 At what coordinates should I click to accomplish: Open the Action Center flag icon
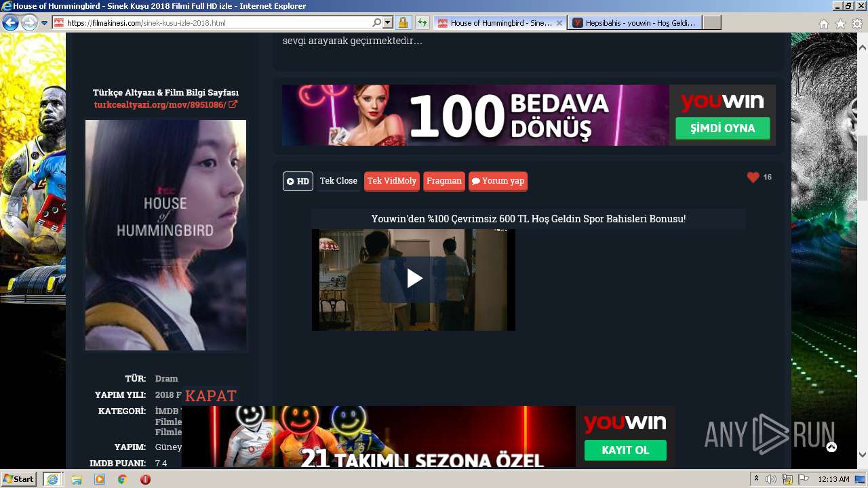804,479
